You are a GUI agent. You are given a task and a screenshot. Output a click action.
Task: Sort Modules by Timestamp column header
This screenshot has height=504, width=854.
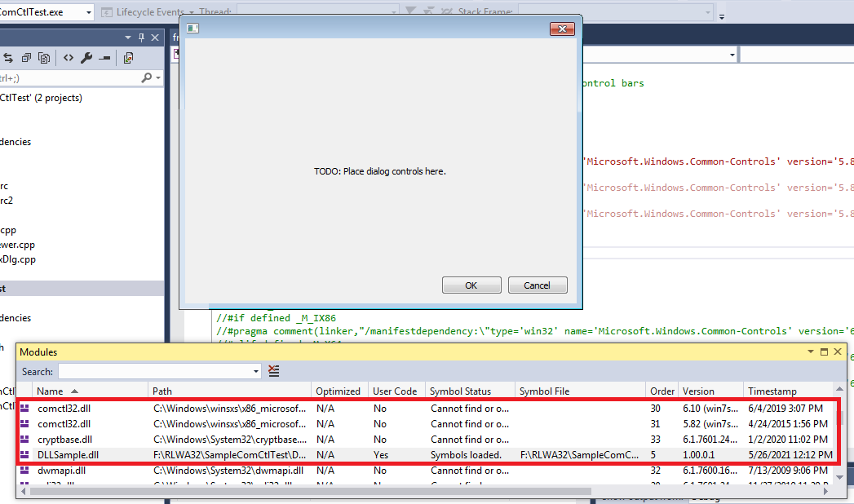788,391
